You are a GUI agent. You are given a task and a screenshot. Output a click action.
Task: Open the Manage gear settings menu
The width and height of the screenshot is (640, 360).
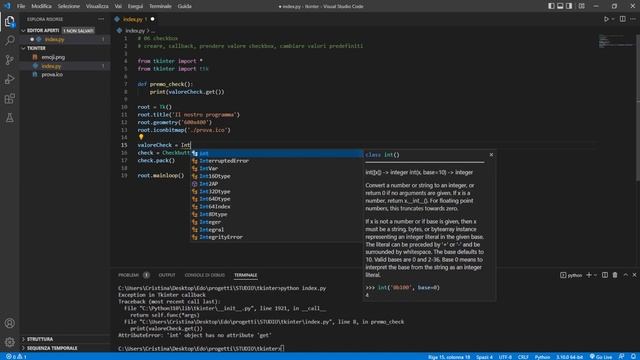(x=9, y=342)
